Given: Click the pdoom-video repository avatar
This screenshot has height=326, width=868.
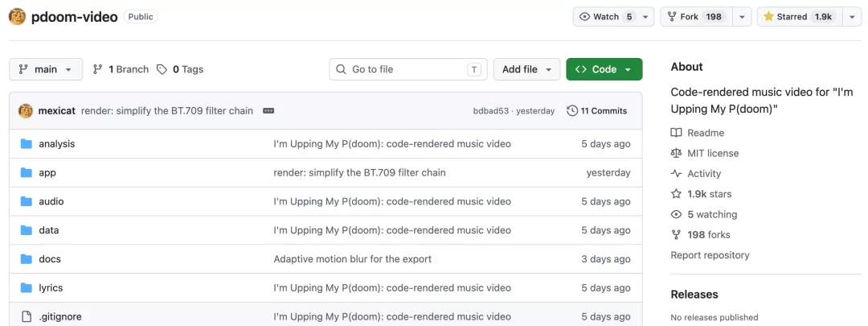Looking at the screenshot, I should click(17, 17).
